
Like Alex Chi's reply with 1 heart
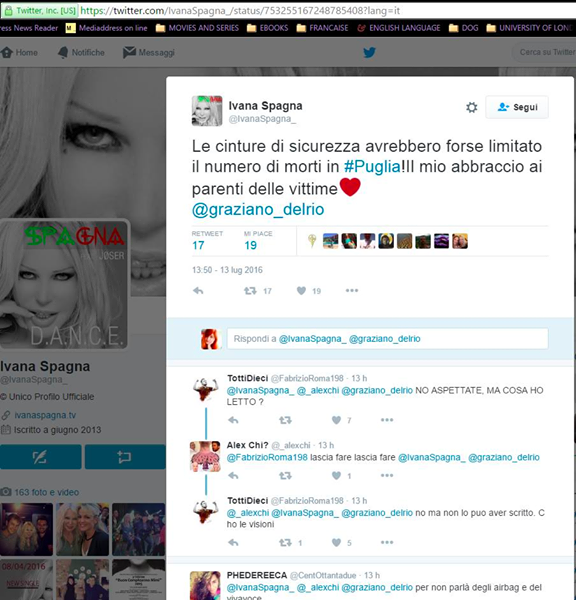(336, 476)
